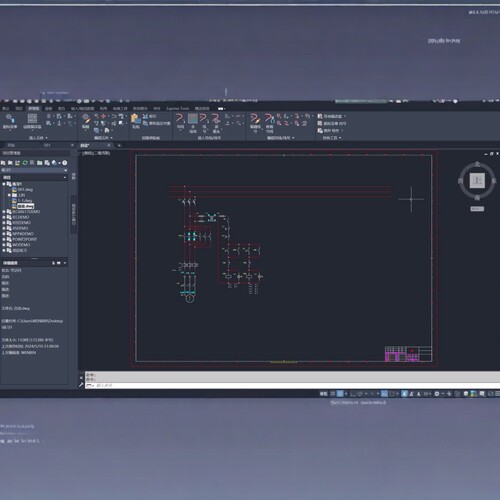Expand the Other Tools panel arrow
Screen dimensions: 500x500
pyautogui.click(x=340, y=138)
